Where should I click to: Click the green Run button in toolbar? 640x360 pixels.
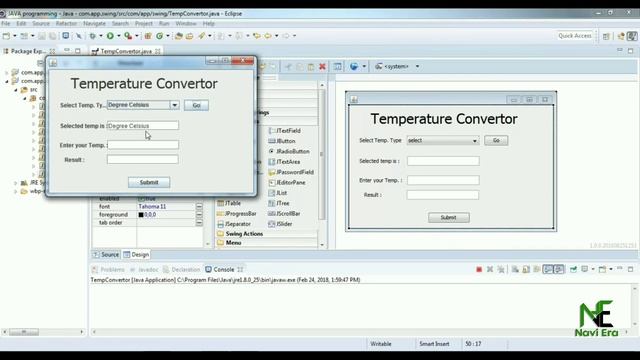coord(110,36)
